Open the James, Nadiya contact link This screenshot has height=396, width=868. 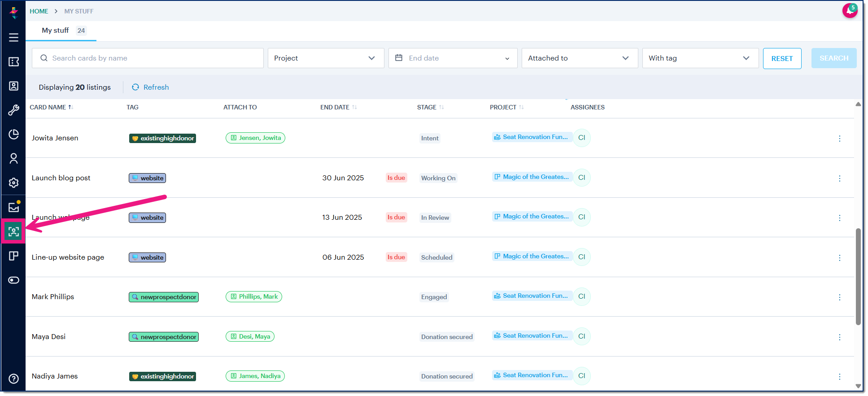tap(255, 376)
